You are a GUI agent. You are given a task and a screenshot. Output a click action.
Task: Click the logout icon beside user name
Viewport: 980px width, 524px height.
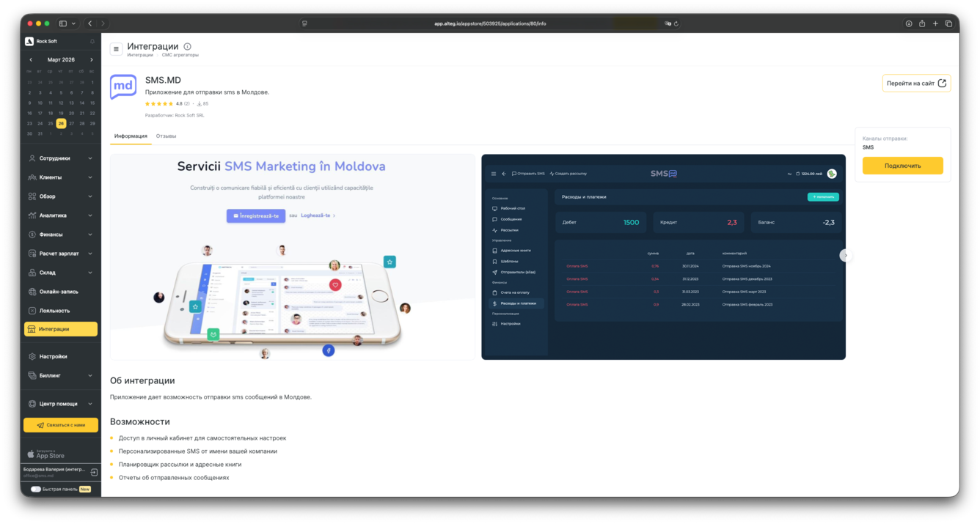click(x=94, y=472)
